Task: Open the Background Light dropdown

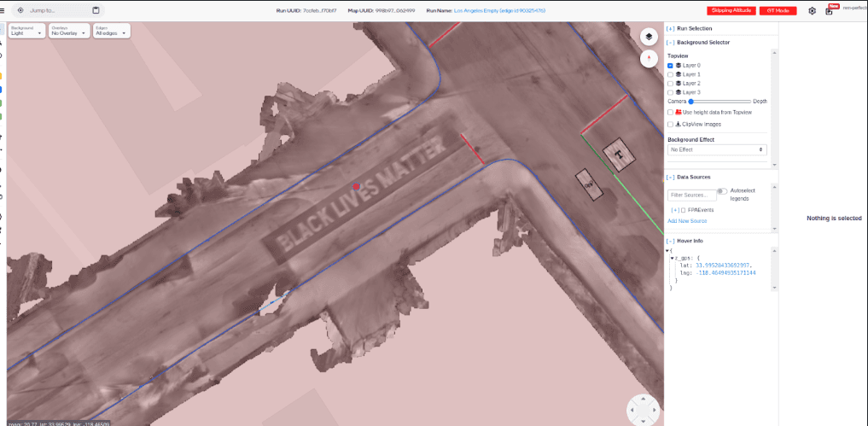Action: (x=26, y=31)
